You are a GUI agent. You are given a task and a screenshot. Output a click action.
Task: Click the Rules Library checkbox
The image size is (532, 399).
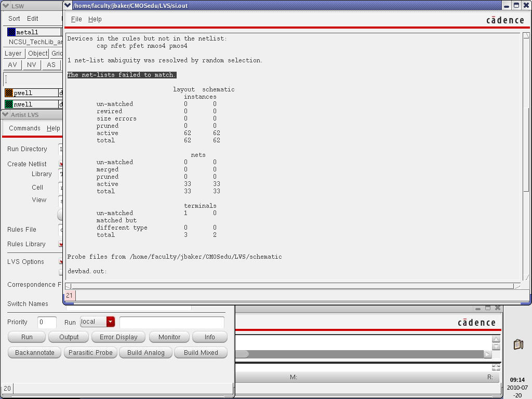61,244
